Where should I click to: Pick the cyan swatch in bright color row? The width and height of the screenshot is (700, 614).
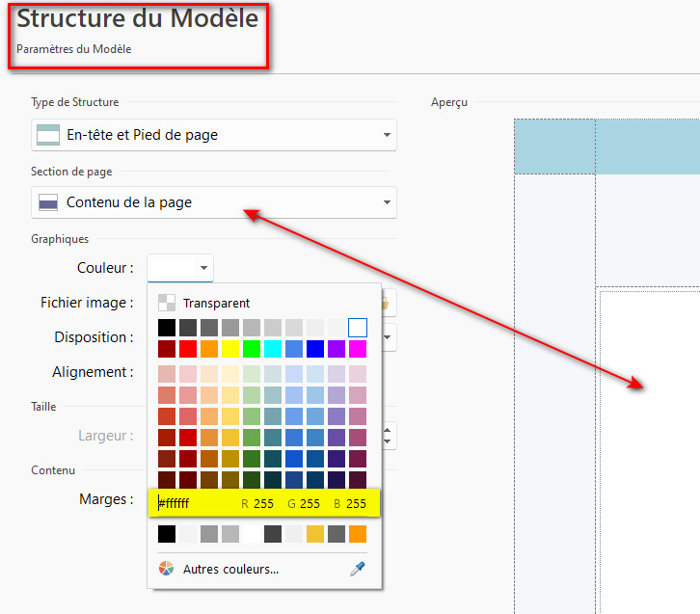click(x=273, y=348)
